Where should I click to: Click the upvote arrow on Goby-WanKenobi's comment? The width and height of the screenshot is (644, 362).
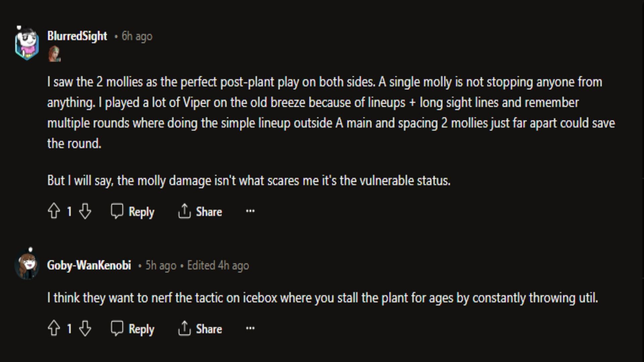coord(54,328)
